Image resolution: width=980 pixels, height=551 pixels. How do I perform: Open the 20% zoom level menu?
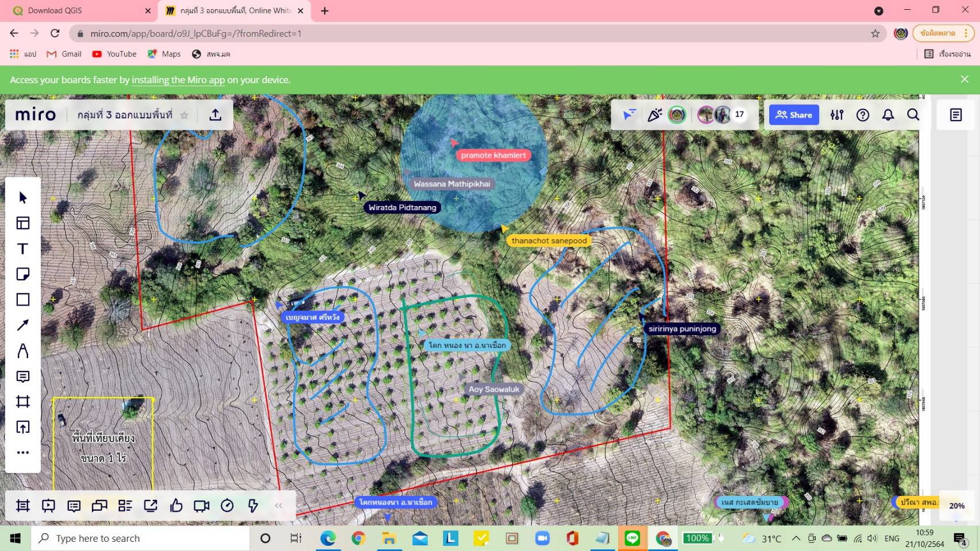956,506
